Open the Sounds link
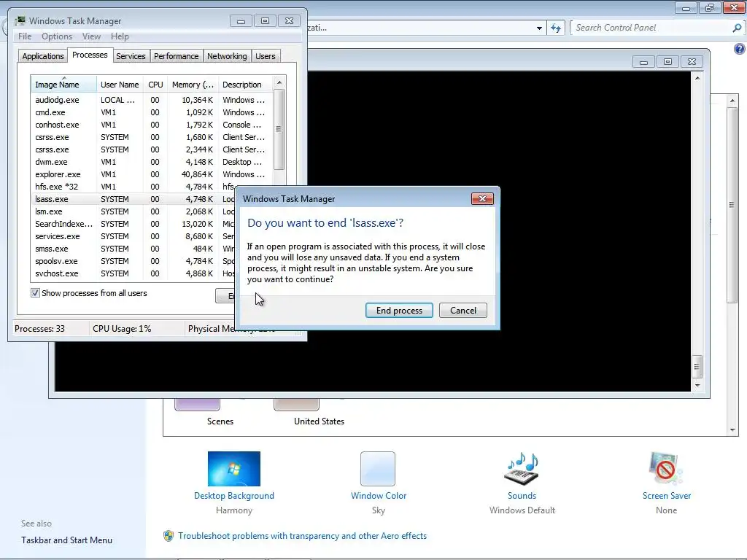The image size is (747, 560). 522,496
